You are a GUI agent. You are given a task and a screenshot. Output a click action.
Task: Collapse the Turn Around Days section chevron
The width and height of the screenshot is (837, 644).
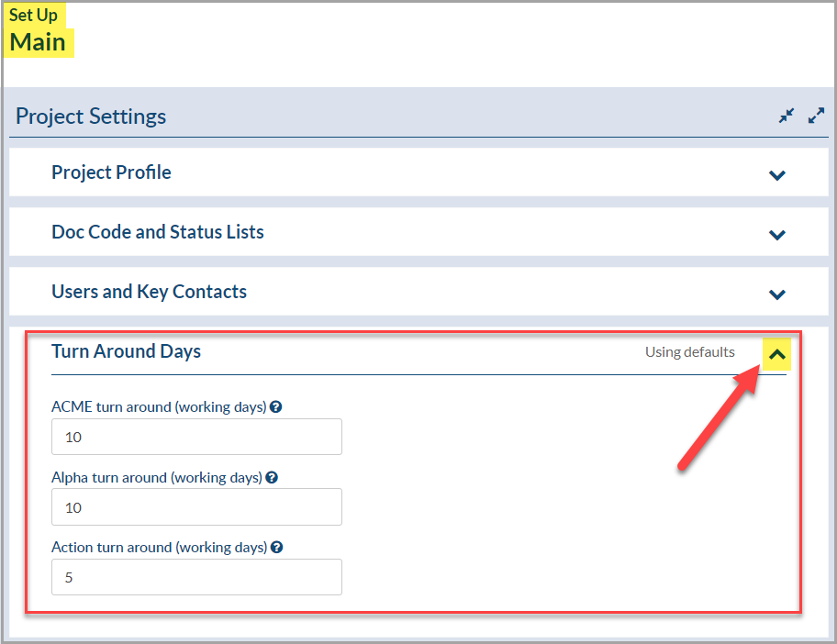[776, 354]
